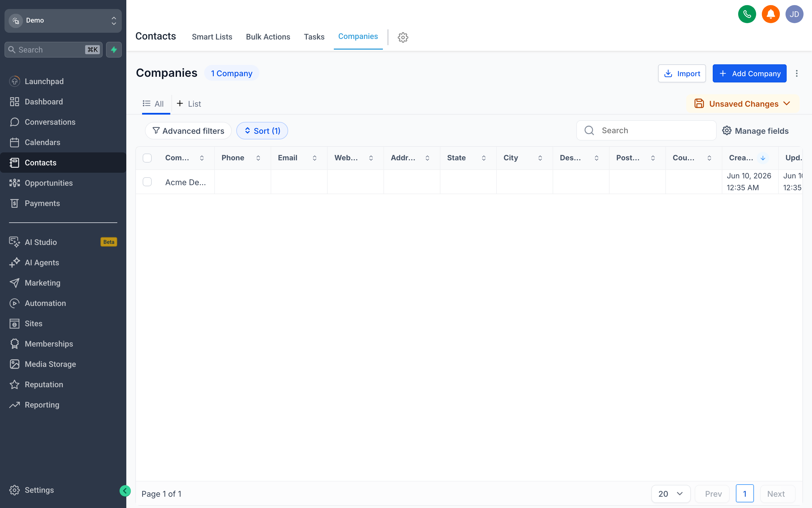The width and height of the screenshot is (812, 508).
Task: Sort by the Cou... column
Action: [709, 158]
